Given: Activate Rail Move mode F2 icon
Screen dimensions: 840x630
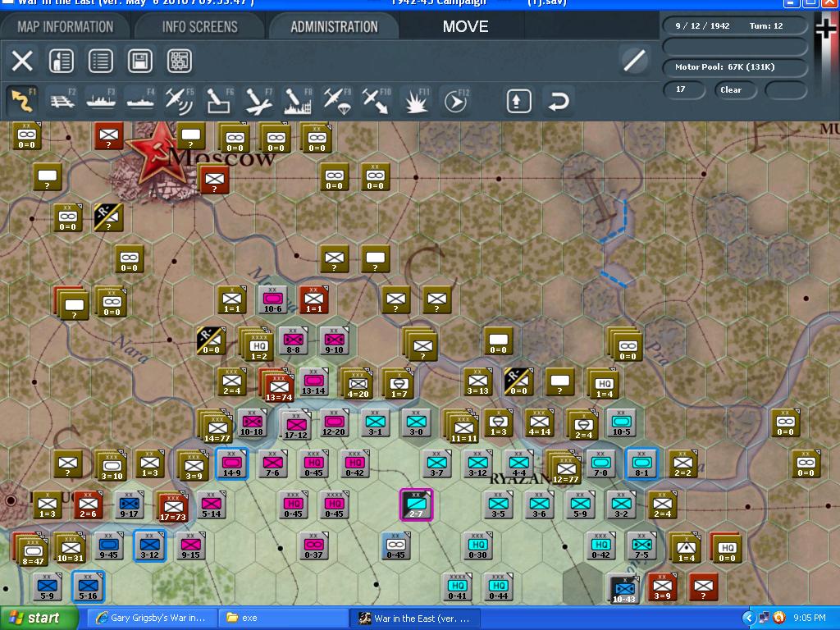Looking at the screenshot, I should point(62,100).
